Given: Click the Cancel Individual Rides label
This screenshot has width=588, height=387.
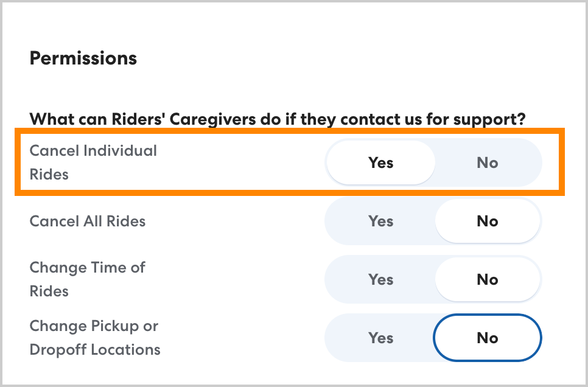Looking at the screenshot, I should coord(93,162).
